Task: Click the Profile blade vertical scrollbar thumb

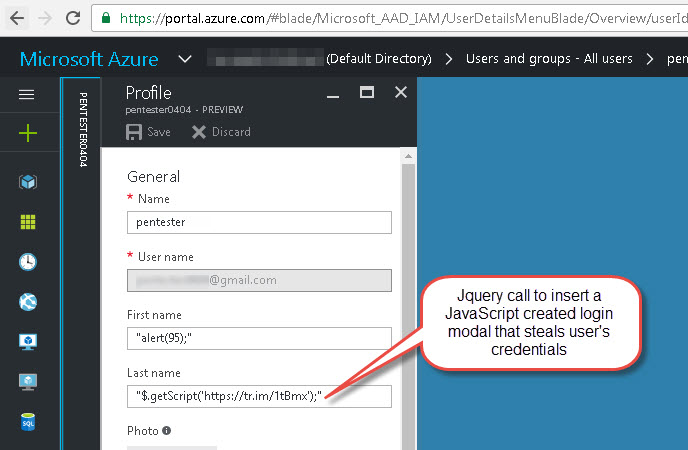Action: tap(408, 307)
